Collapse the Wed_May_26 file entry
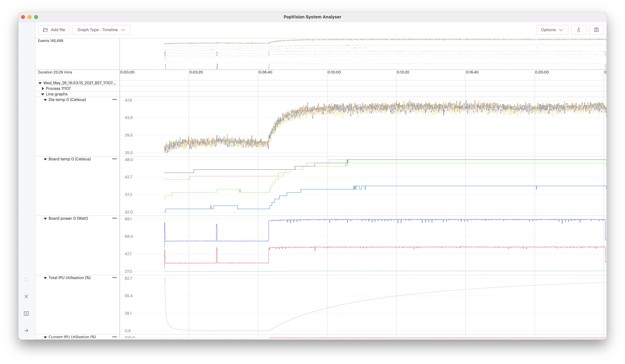 (x=40, y=83)
